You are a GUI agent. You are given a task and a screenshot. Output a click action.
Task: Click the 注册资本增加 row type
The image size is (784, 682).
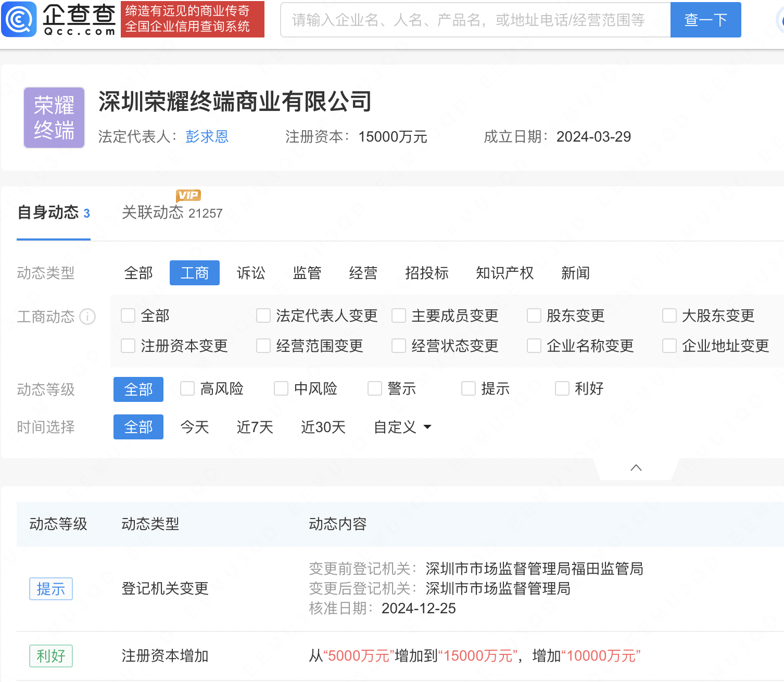coord(165,656)
